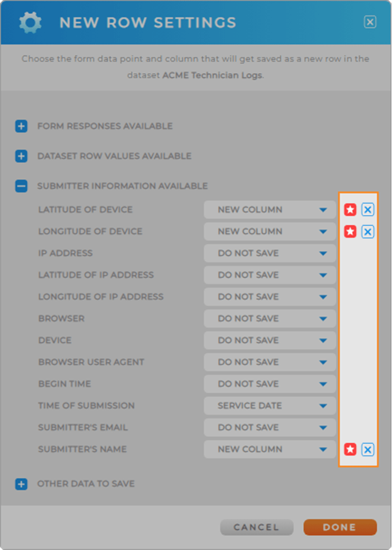The height and width of the screenshot is (550, 392).
Task: Click the red star icon for Latitude of Device
Action: pyautogui.click(x=350, y=210)
